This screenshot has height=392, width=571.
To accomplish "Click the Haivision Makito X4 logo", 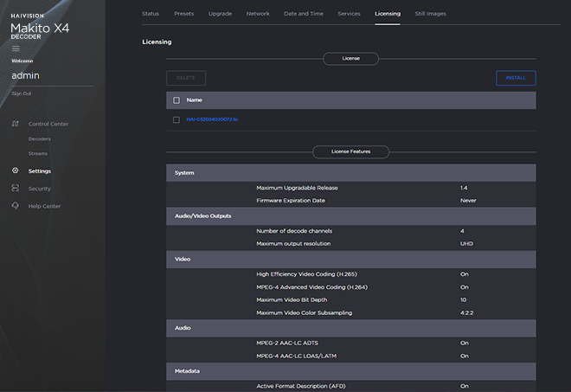I will (40, 26).
